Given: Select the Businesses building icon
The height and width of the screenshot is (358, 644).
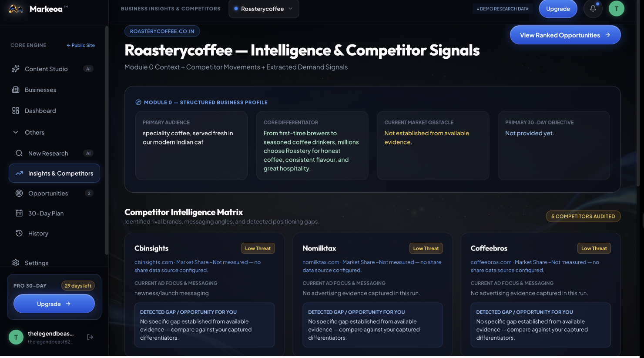Looking at the screenshot, I should click(16, 90).
